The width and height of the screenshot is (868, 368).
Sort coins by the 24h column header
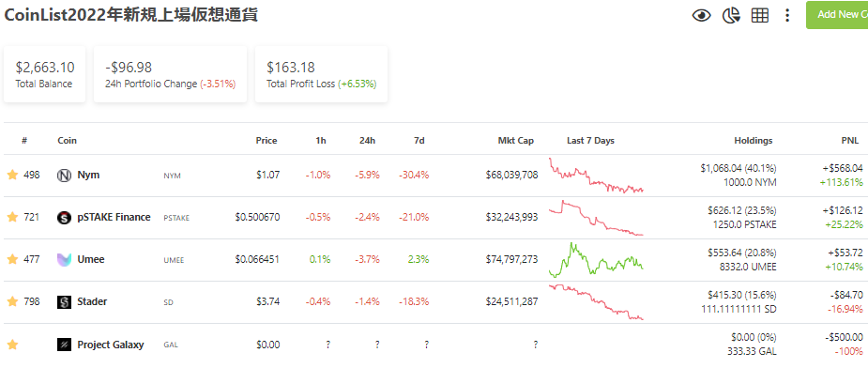[367, 141]
